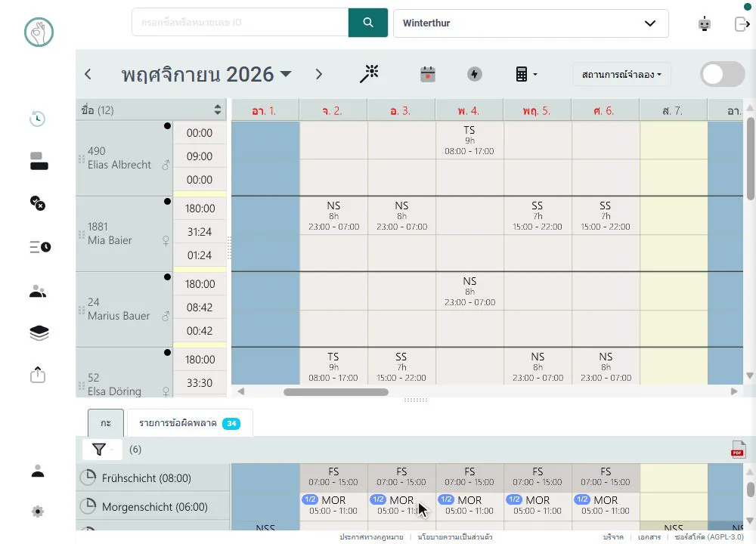Open the นโยบายความเป็นส่วนตัว footer link
Screen dimensions: 756x544
click(454, 536)
